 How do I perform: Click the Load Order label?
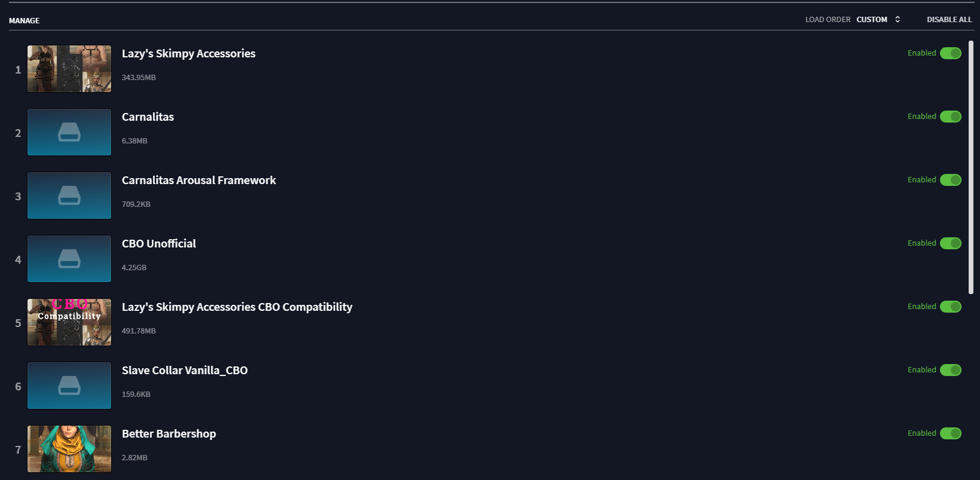(828, 20)
